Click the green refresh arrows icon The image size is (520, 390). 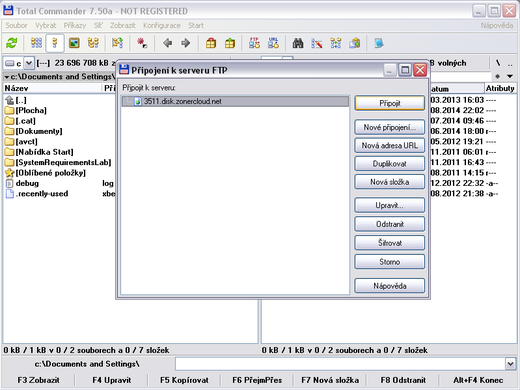pos(12,43)
